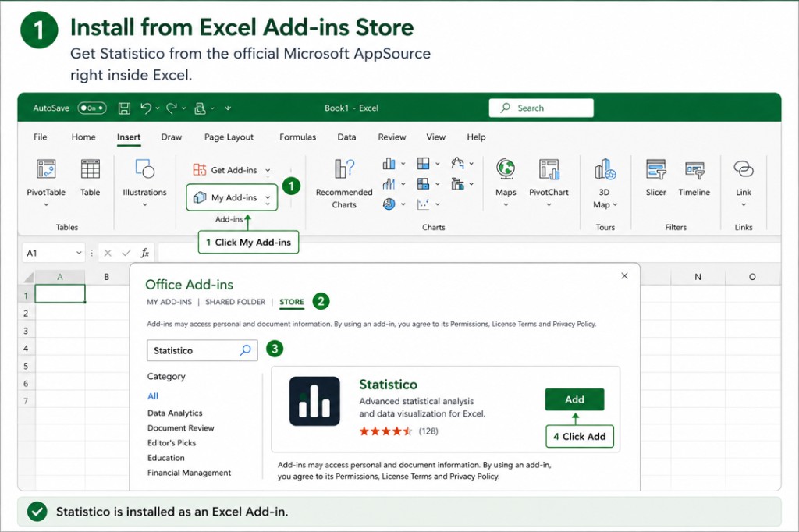Insert a Timeline filter icon
This screenshot has height=532, width=799.
point(694,170)
